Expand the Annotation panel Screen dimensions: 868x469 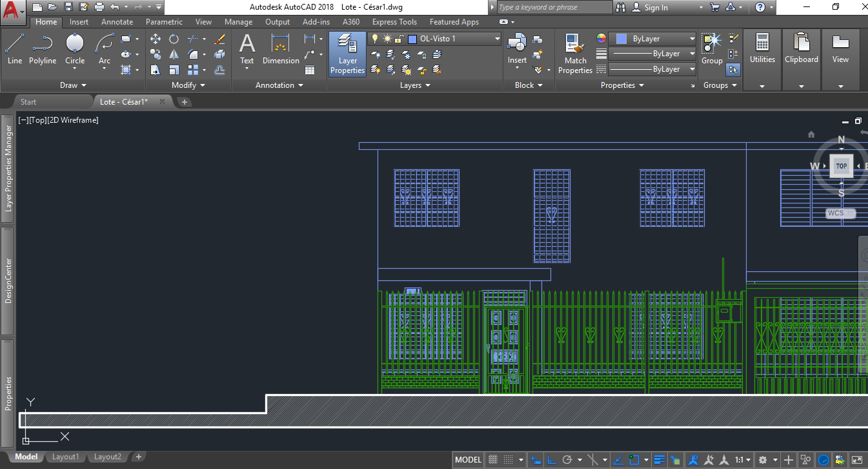[279, 85]
